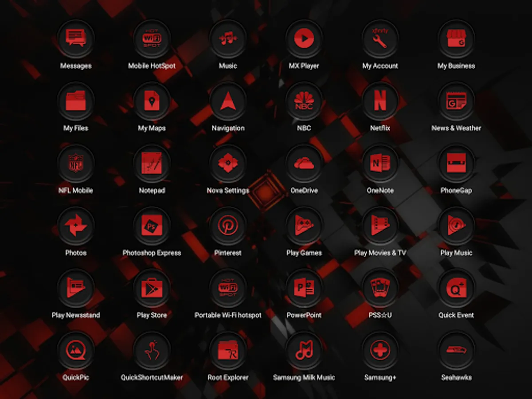Screen dimensions: 532x399
Task: Open the Photos pinwheel icon
Action: coord(76,226)
